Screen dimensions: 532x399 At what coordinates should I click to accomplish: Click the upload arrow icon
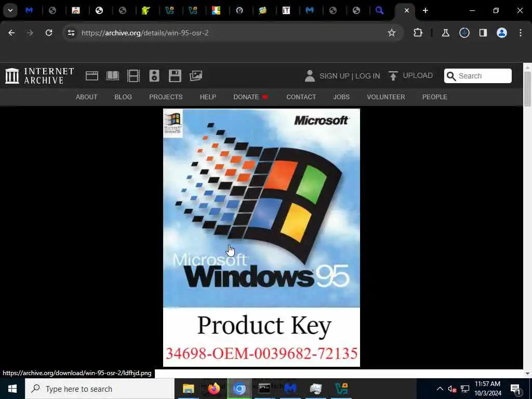click(x=393, y=76)
